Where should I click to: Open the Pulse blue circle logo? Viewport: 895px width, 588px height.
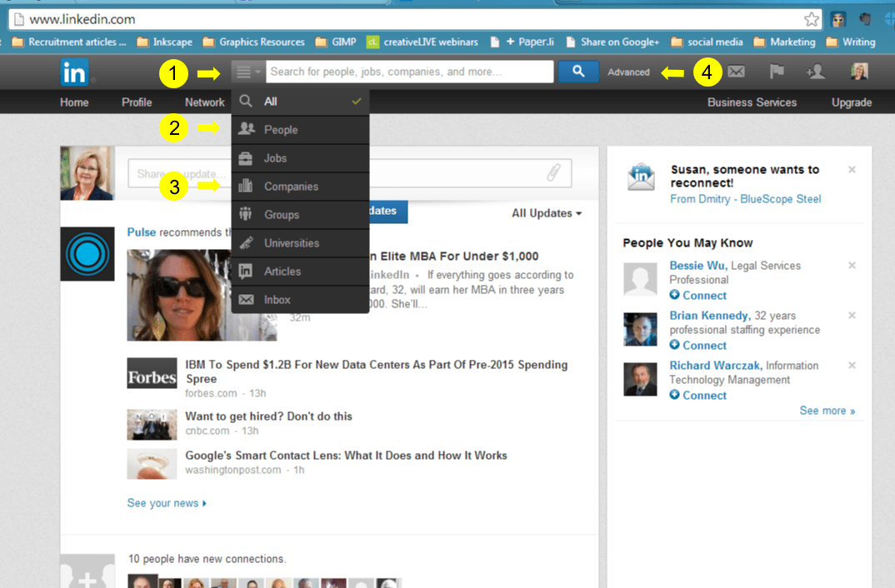pos(87,254)
